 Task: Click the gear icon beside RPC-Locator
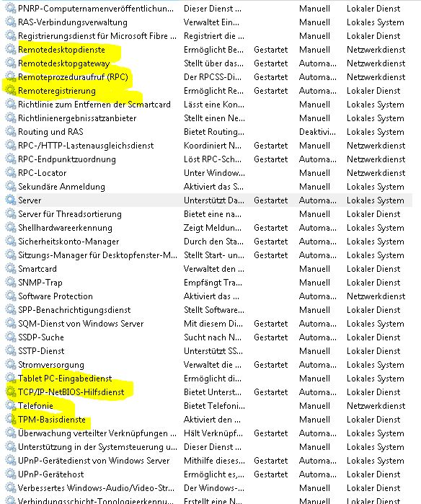point(10,173)
